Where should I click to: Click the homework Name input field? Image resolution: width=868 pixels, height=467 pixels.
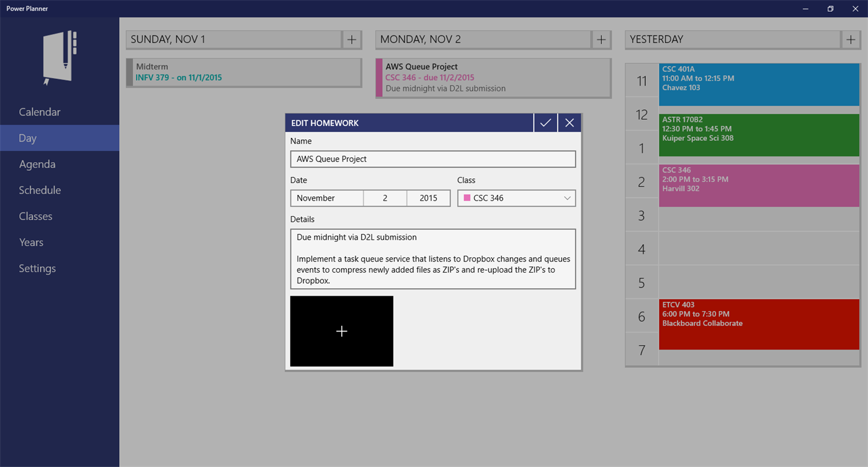tap(433, 159)
